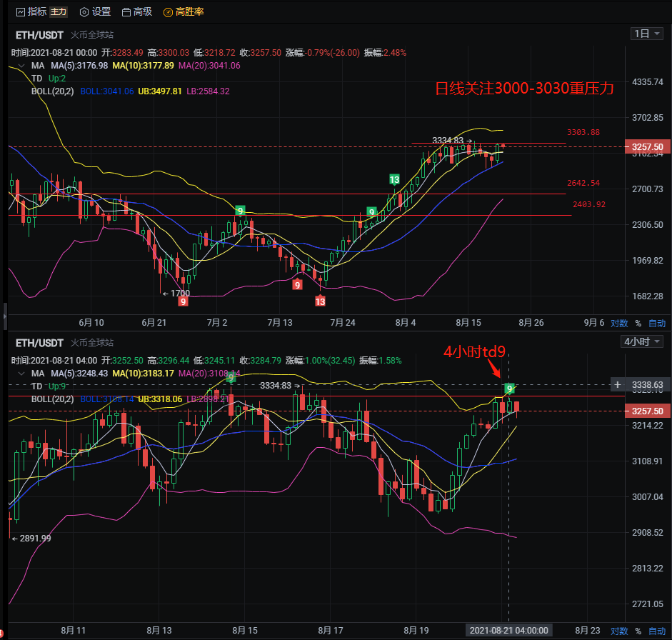Open the 4小时 timeframe dropdown
This screenshot has height=640, width=672.
coord(643,341)
